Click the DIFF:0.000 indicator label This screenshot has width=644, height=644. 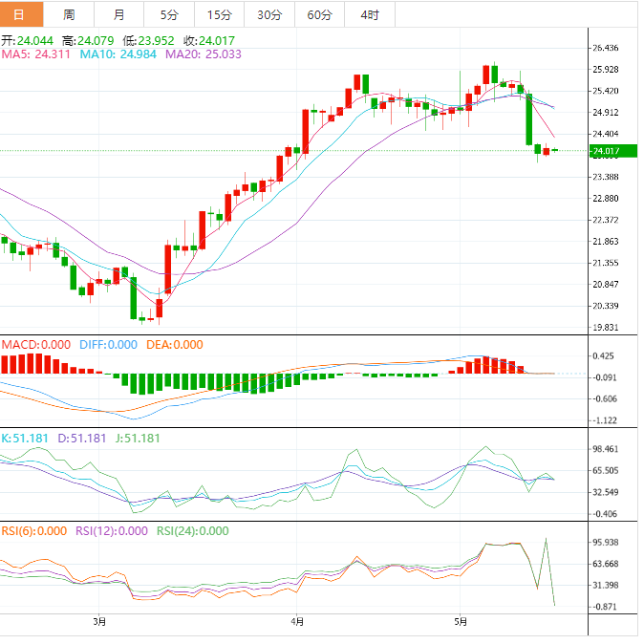[108, 345]
